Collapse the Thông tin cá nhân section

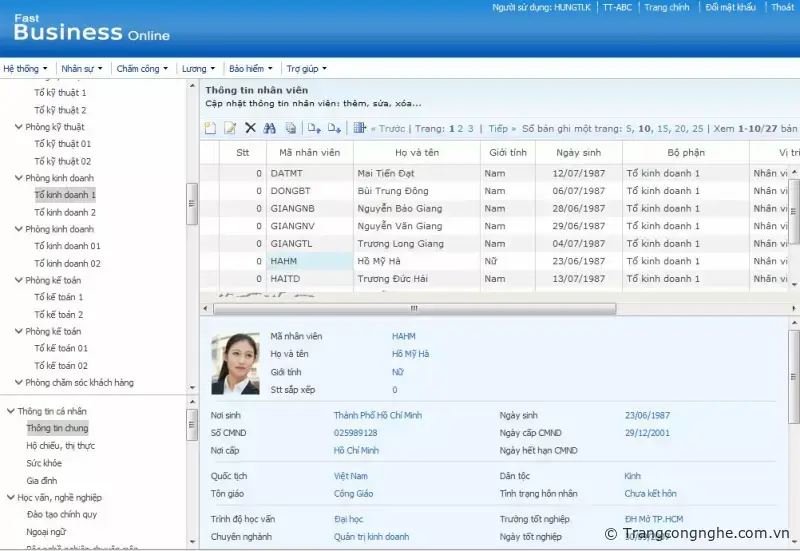point(10,411)
